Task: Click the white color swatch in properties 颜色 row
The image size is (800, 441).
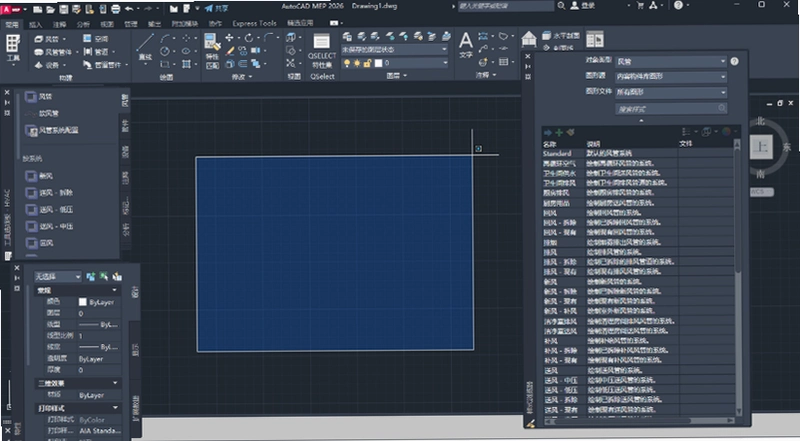Action: [x=83, y=302]
